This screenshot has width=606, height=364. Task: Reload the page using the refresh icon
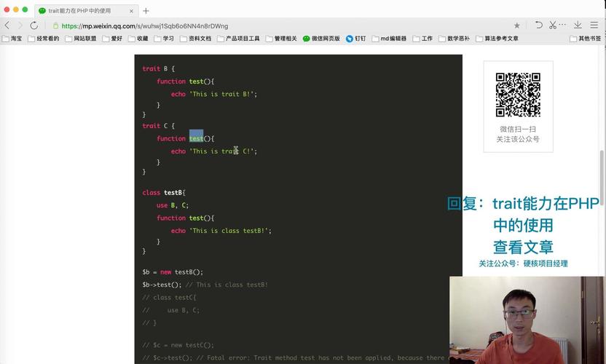pyautogui.click(x=34, y=25)
